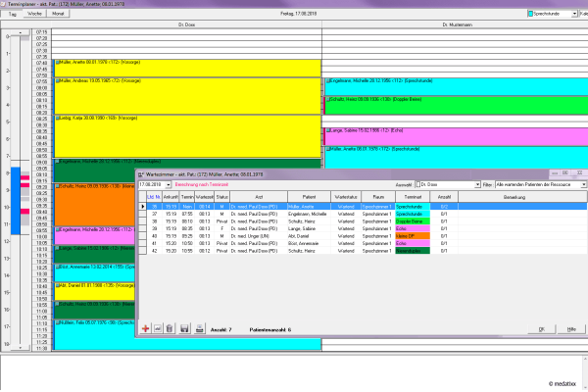588x392 pixels.
Task: Click the Patientenanzahl: 6 status text
Action: (270, 329)
